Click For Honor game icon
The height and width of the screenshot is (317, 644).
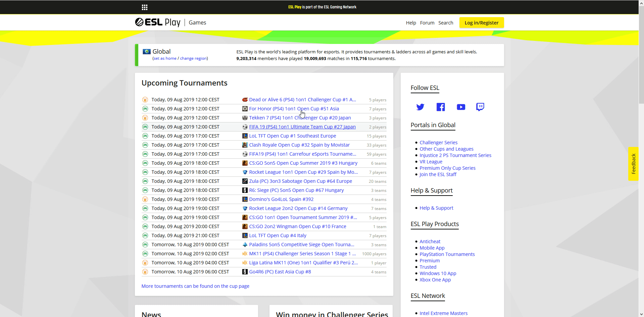point(245,109)
